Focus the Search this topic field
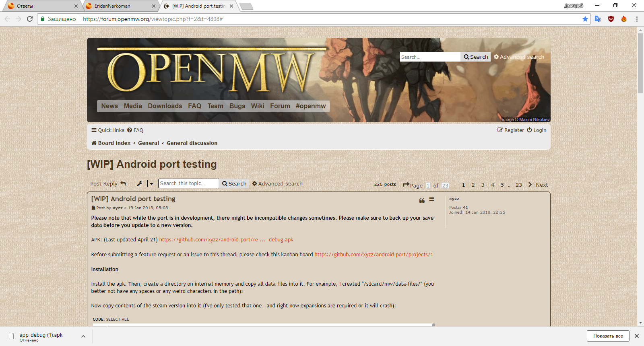Viewport: 644px width, 346px height. 188,183
